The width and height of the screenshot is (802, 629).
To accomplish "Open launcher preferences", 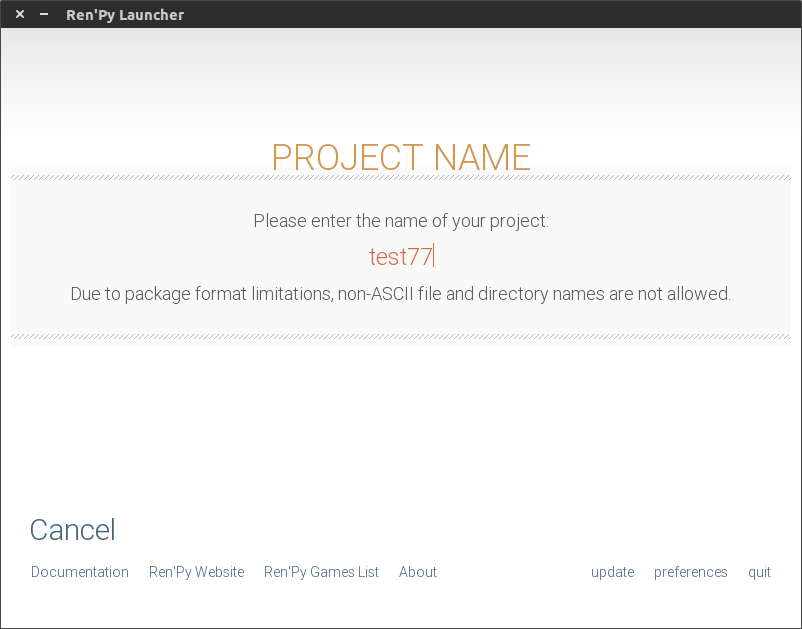I will coord(690,572).
